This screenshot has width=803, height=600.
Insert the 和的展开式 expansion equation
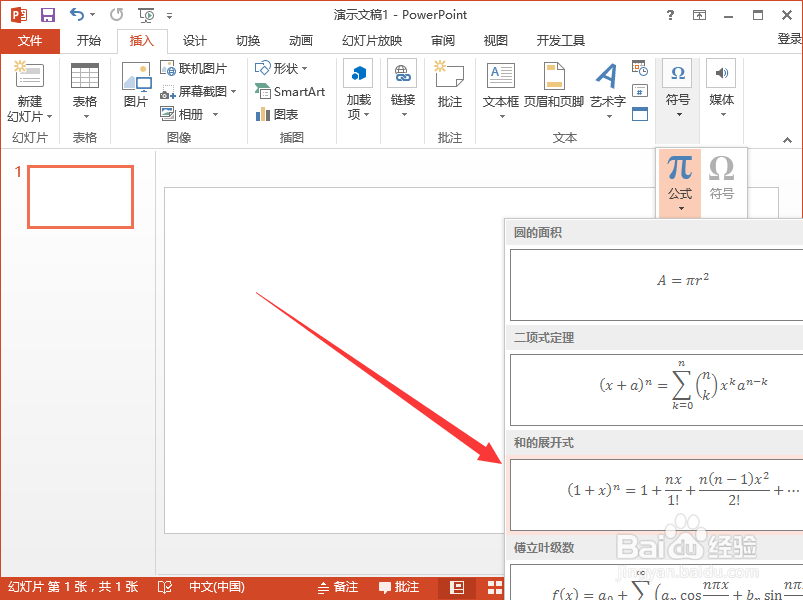point(657,494)
